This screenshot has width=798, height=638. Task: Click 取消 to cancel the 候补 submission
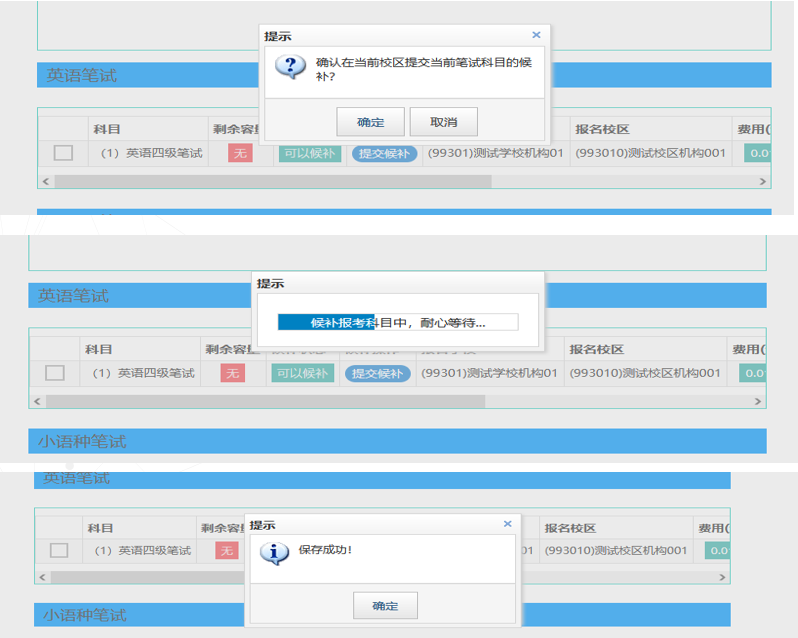pyautogui.click(x=443, y=122)
